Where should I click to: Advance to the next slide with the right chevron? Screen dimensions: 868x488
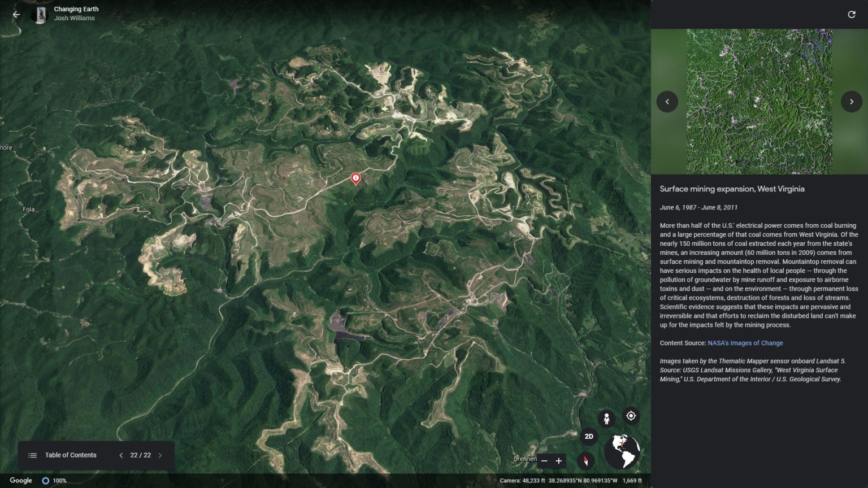pos(851,102)
